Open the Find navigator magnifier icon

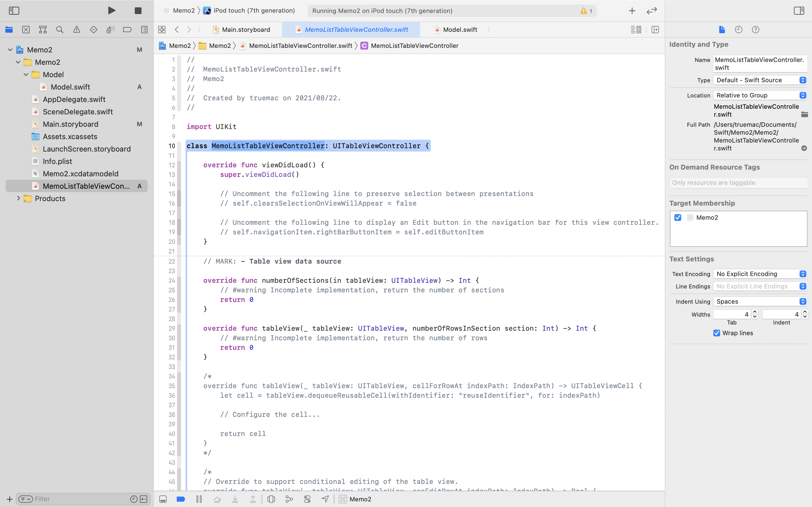(x=60, y=30)
